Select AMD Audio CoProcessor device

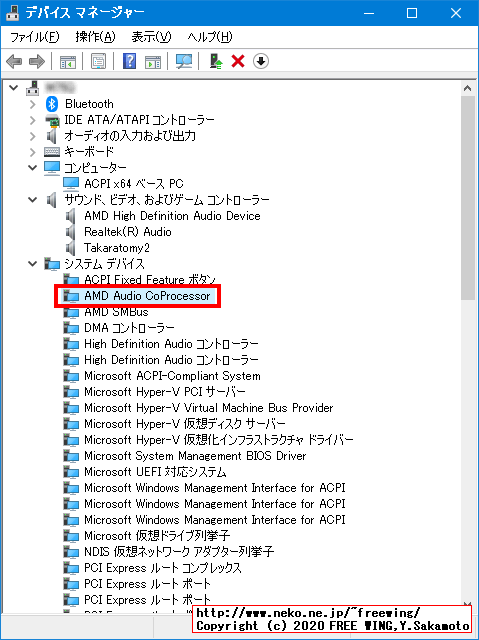click(147, 296)
